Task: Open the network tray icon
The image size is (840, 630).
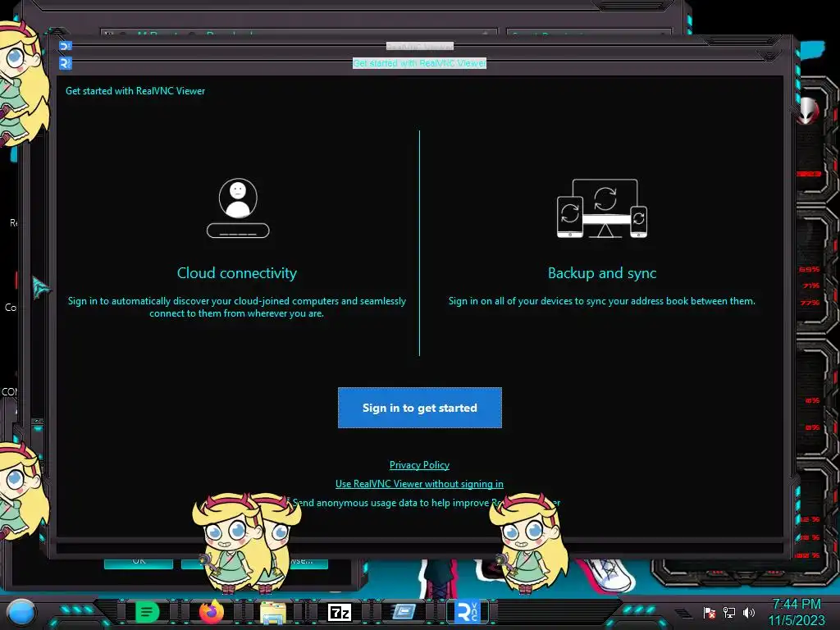Action: coord(728,612)
